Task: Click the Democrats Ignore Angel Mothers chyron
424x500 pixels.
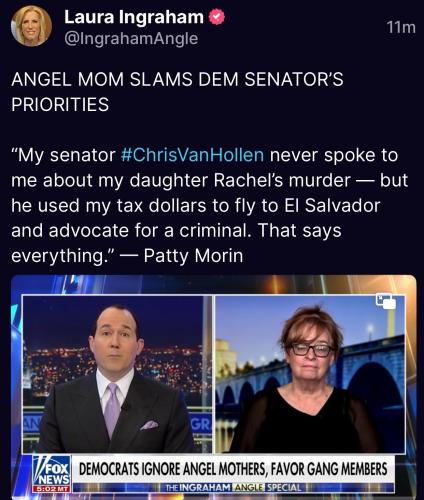Action: (x=233, y=469)
